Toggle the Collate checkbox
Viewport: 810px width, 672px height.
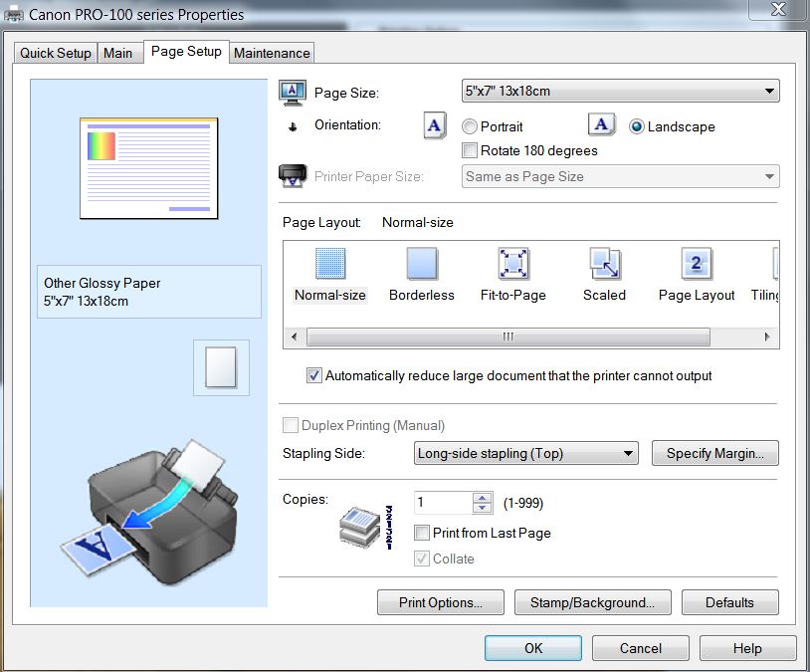[x=422, y=559]
